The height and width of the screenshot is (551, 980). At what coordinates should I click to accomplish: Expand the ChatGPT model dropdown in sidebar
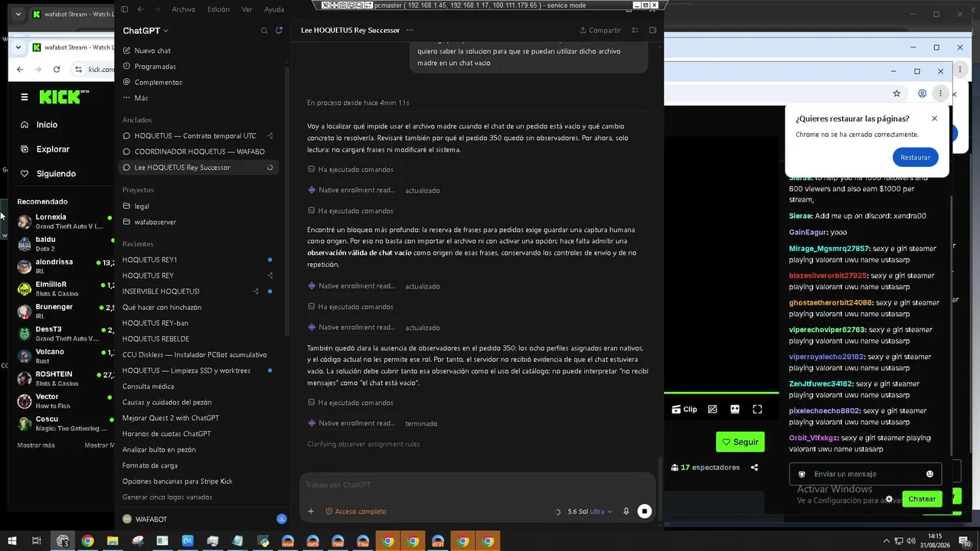pos(145,31)
